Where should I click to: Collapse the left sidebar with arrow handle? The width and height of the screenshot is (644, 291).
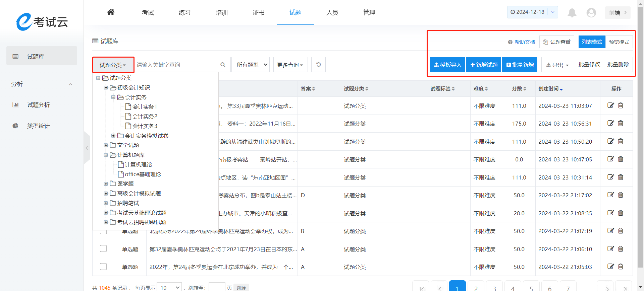87,148
